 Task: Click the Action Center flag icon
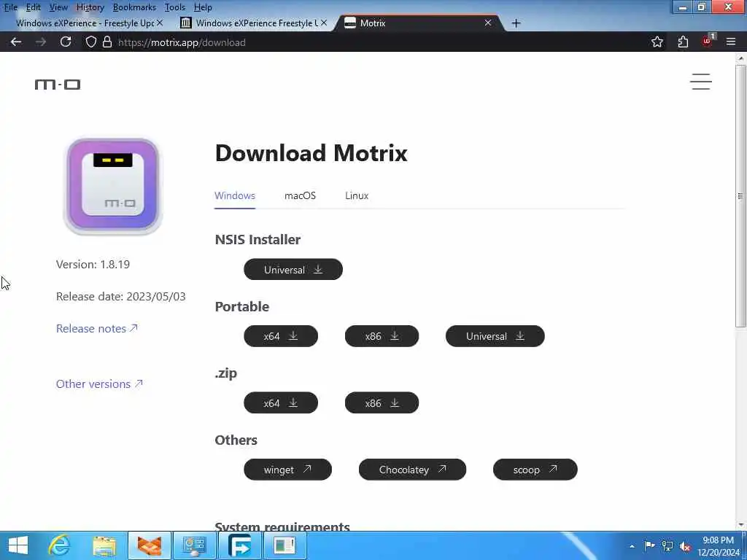click(649, 545)
